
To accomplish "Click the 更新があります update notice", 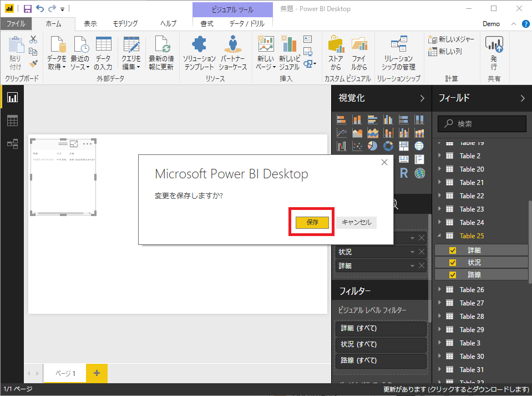I will pyautogui.click(x=456, y=389).
